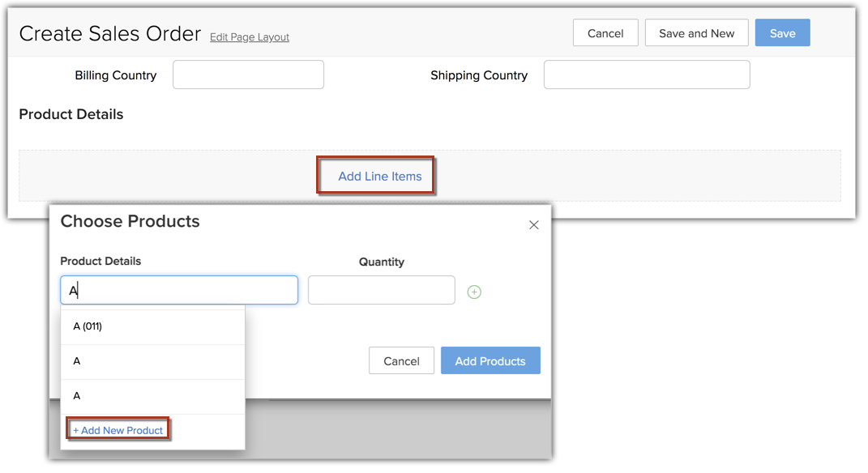Image resolution: width=868 pixels, height=473 pixels.
Task: Click the Billing Country label
Action: (116, 75)
